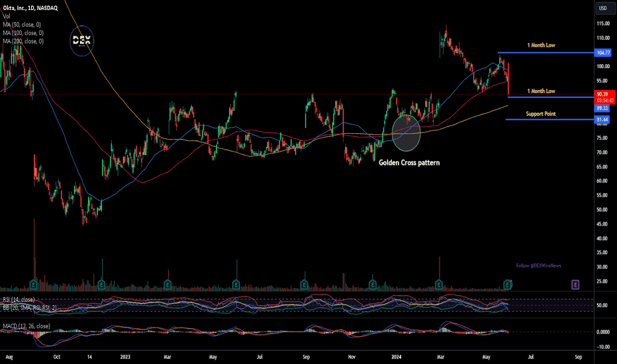Click the earnings E marker above Sep 2023
Image resolution: width=617 pixels, height=364 pixels.
tap(304, 284)
